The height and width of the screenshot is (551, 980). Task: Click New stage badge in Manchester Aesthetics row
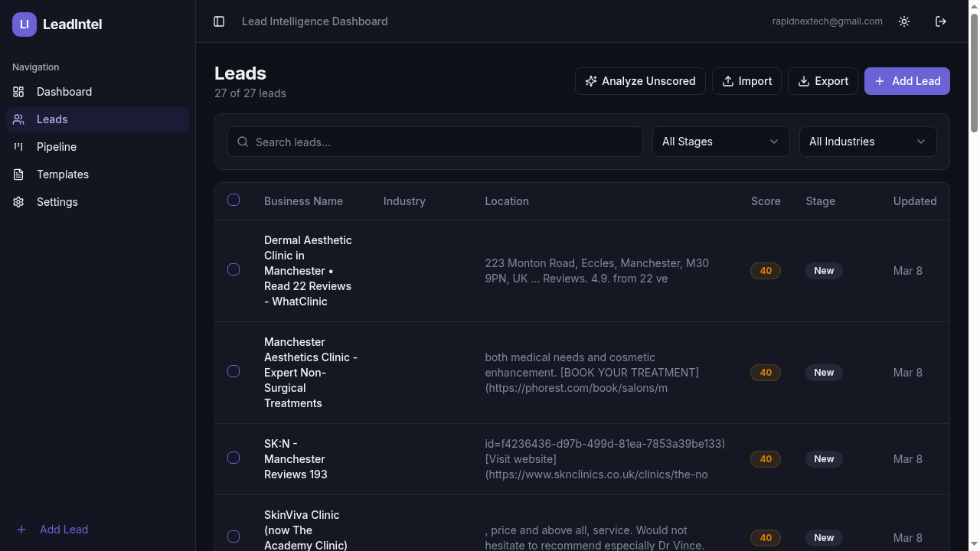pos(824,373)
